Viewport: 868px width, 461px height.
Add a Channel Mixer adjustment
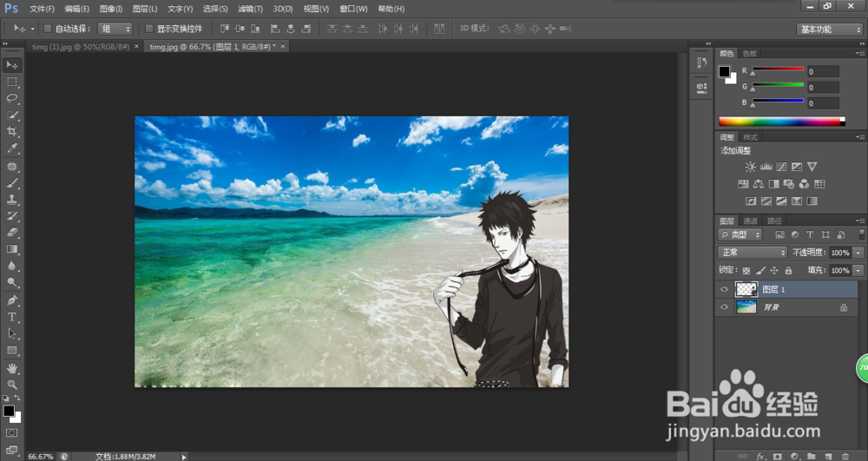coord(804,184)
